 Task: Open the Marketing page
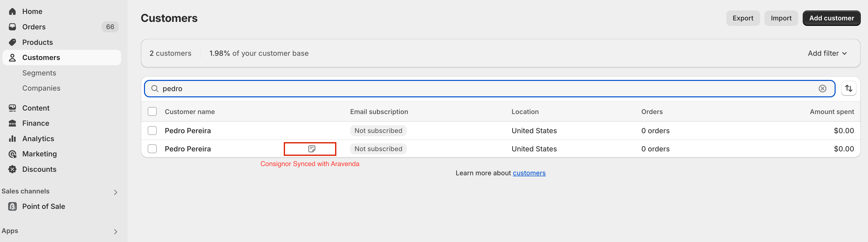39,154
